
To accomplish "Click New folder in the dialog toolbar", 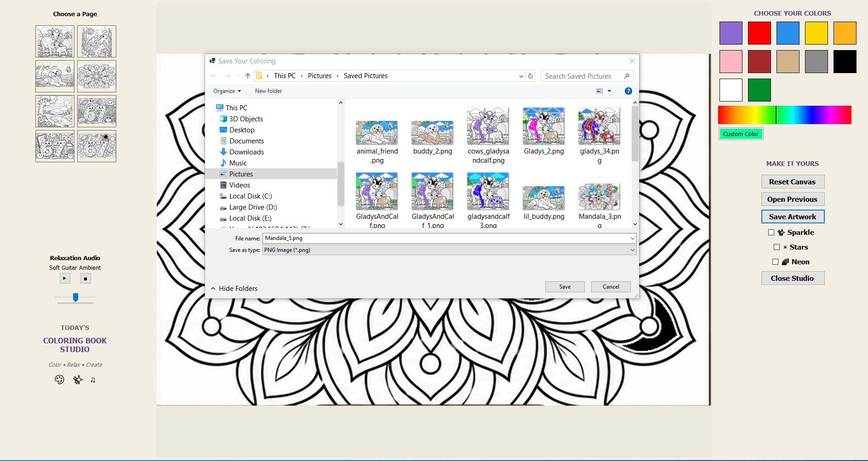I will point(268,91).
